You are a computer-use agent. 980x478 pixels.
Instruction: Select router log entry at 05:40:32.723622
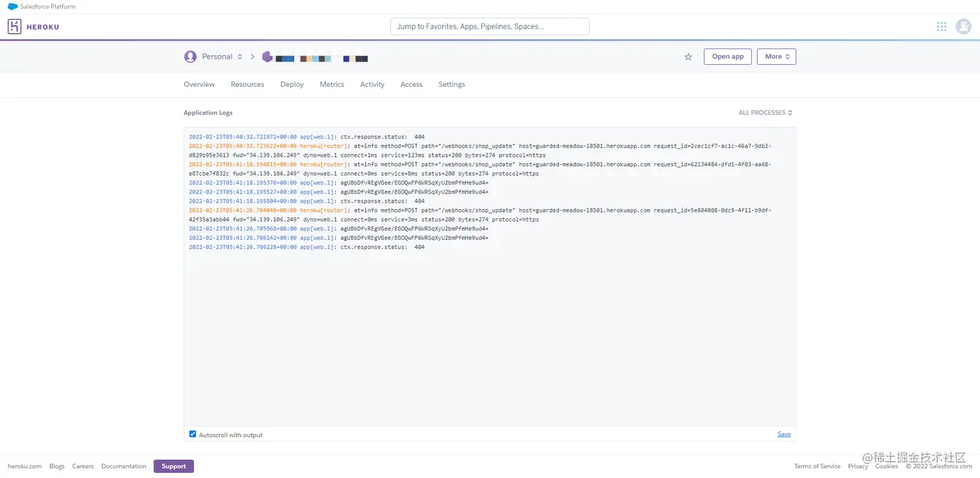[x=480, y=151]
